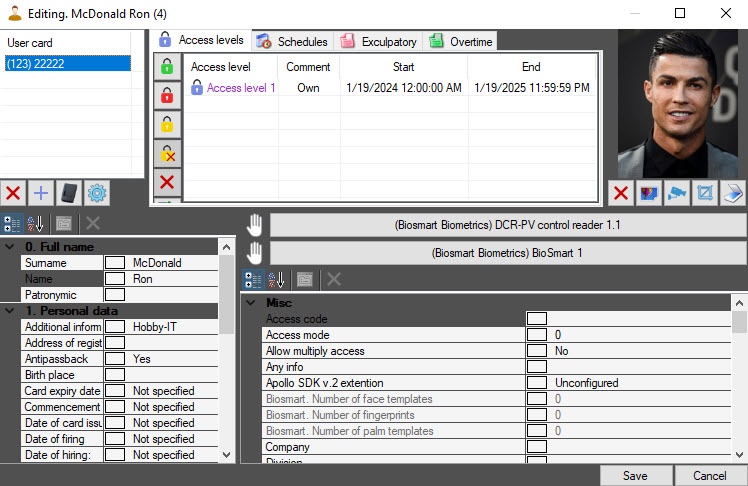Image resolution: width=748 pixels, height=486 pixels.
Task: Collapse the 1. Personal data category
Action: point(10,310)
